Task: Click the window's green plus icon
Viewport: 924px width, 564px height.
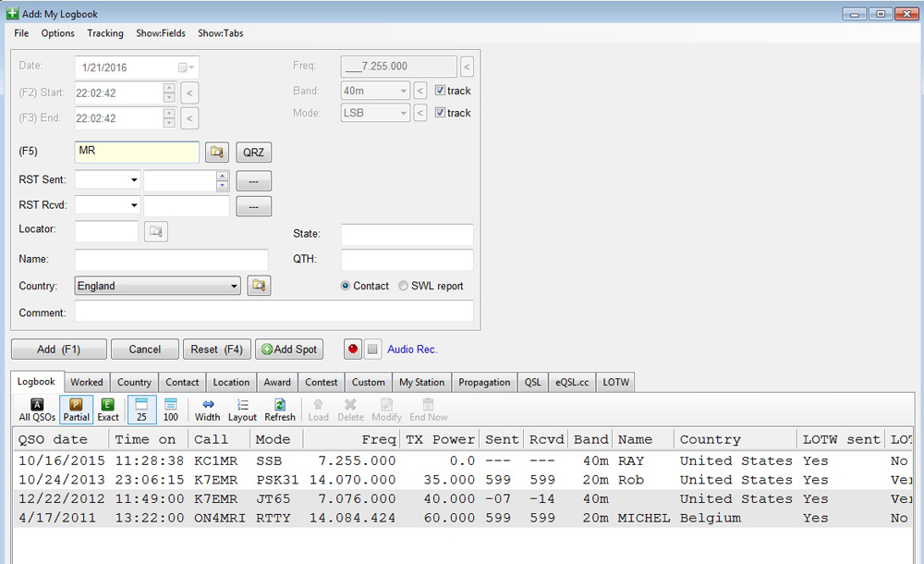Action: click(12, 13)
